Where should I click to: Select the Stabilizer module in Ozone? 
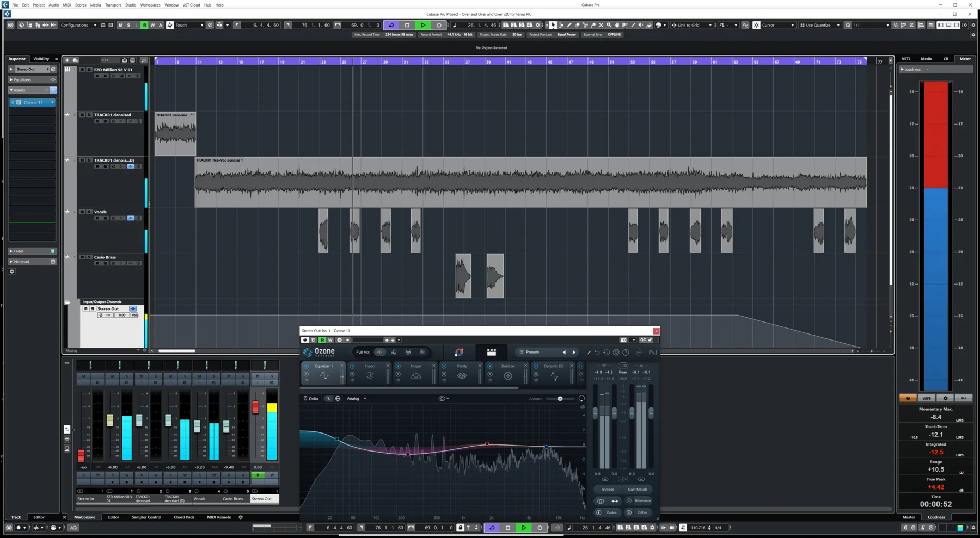tap(508, 373)
